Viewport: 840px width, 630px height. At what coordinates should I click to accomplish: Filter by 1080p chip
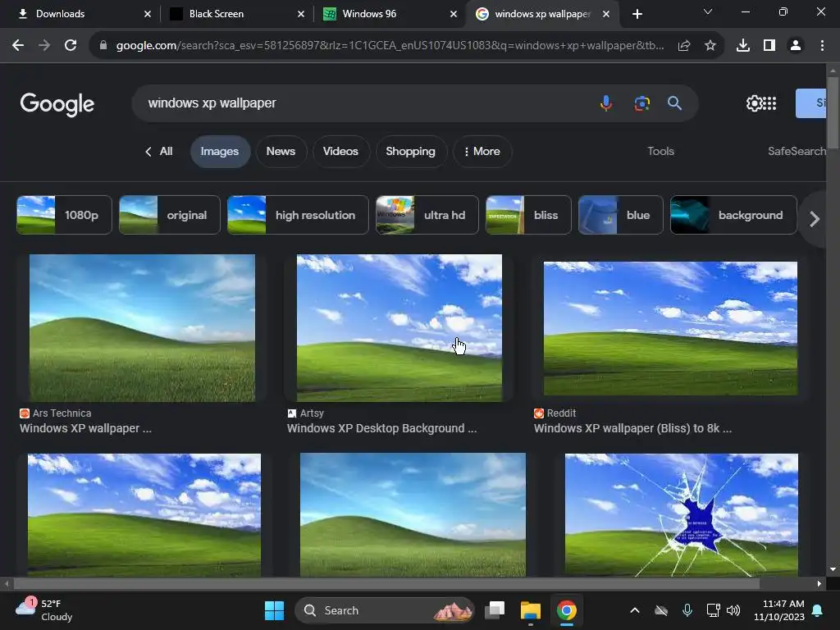point(64,215)
